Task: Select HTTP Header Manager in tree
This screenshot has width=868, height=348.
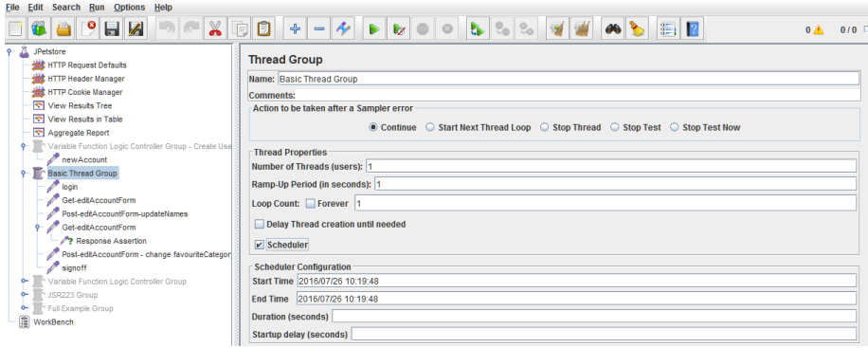Action: [86, 79]
